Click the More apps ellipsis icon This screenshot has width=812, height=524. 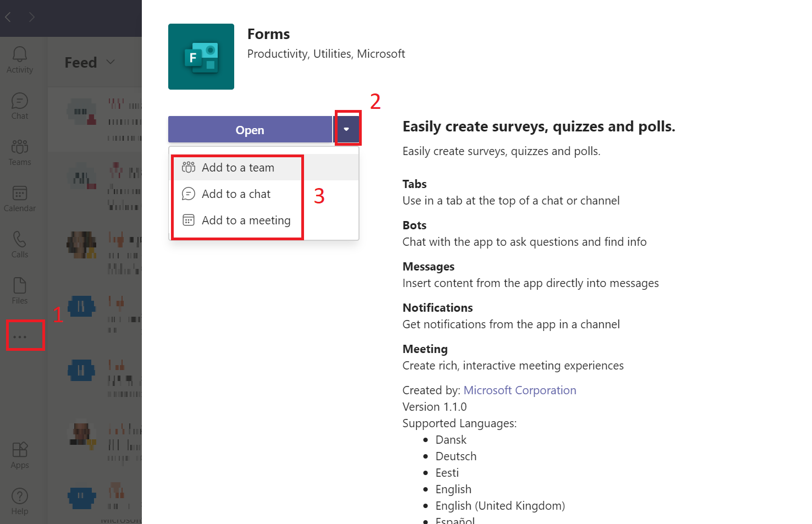coord(20,337)
